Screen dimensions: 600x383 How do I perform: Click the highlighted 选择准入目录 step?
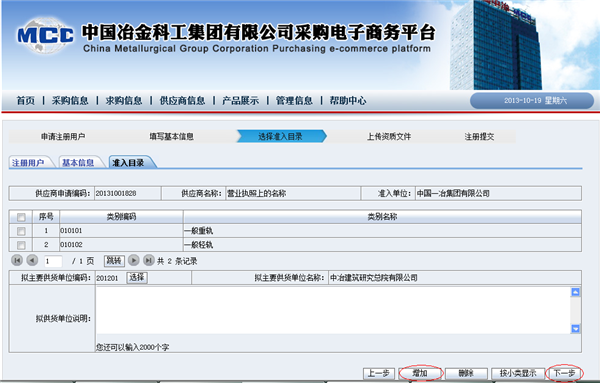pyautogui.click(x=281, y=136)
